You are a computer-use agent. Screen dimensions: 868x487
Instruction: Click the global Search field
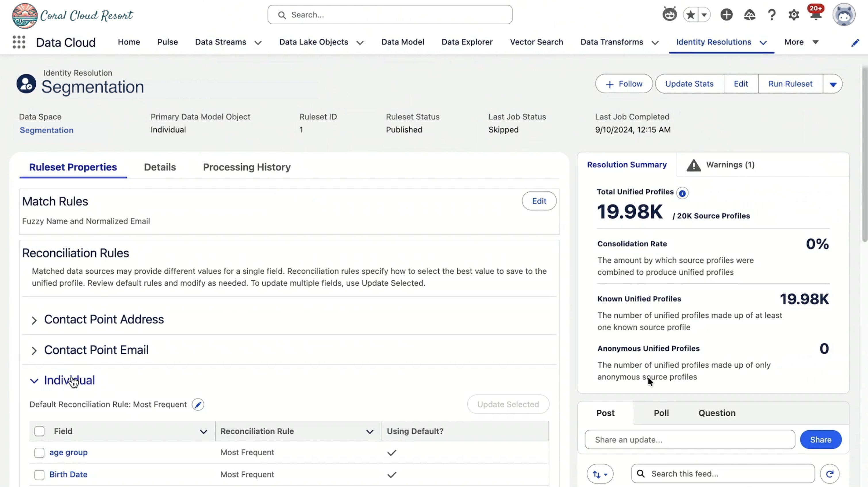[390, 15]
